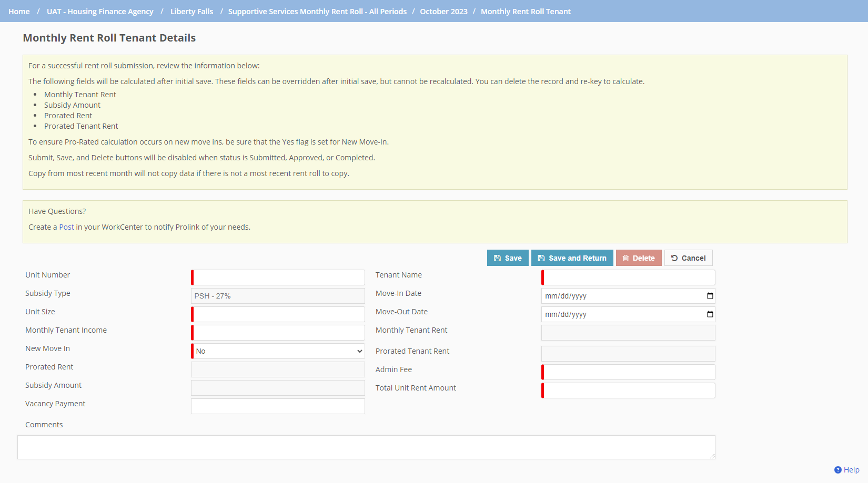Image resolution: width=868 pixels, height=483 pixels.
Task: Open the Move-Out Date calendar picker icon
Action: [x=710, y=314]
